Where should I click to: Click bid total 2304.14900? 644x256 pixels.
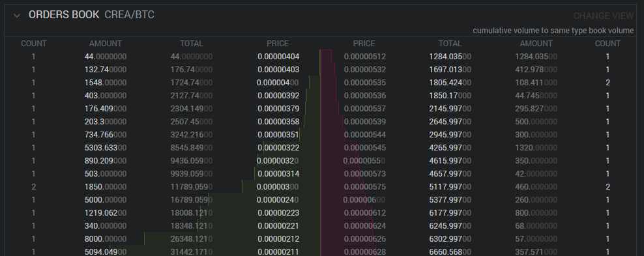point(192,109)
